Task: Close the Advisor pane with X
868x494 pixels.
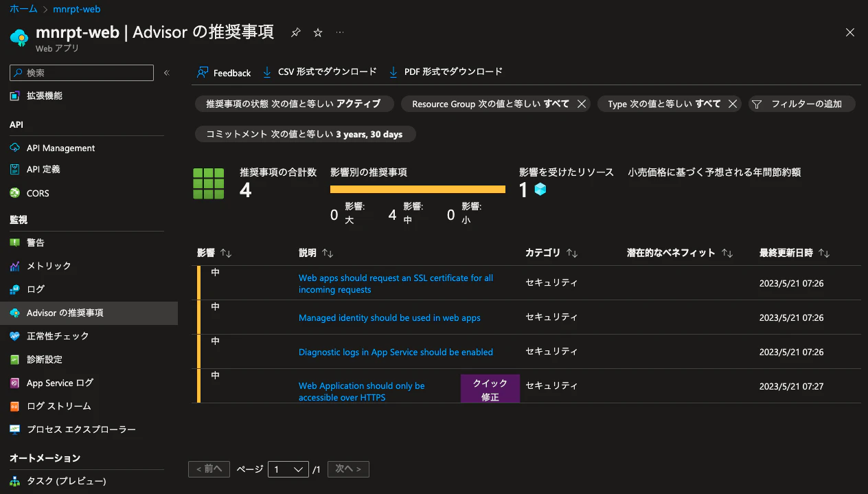Action: 850,32
